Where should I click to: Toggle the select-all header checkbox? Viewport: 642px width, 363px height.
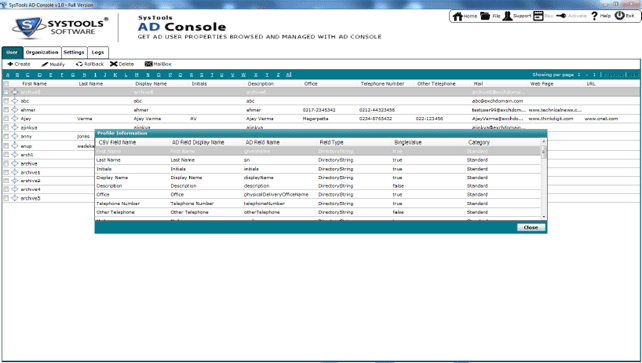coord(6,83)
